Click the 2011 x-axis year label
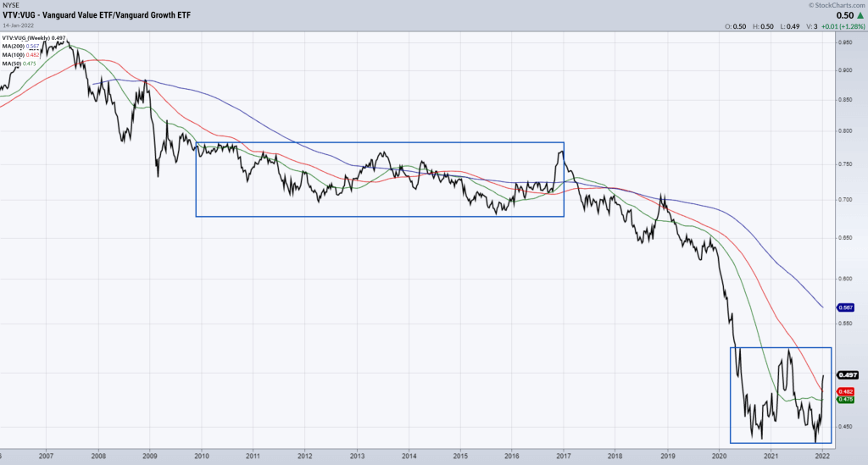This screenshot has height=465, width=868. [x=253, y=457]
